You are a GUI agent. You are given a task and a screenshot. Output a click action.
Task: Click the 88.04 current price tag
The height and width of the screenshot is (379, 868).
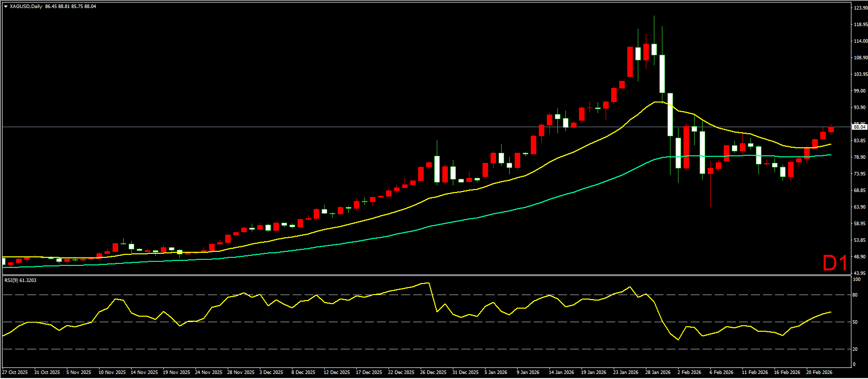click(859, 127)
